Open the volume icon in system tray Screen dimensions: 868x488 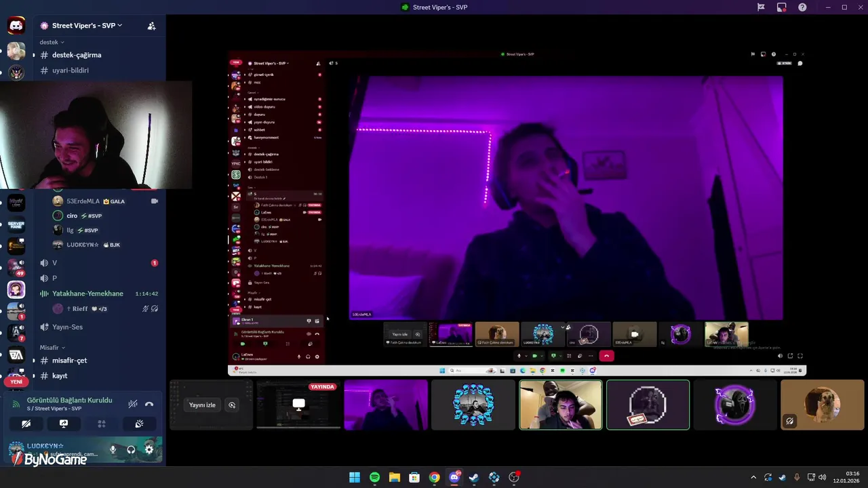pyautogui.click(x=823, y=477)
